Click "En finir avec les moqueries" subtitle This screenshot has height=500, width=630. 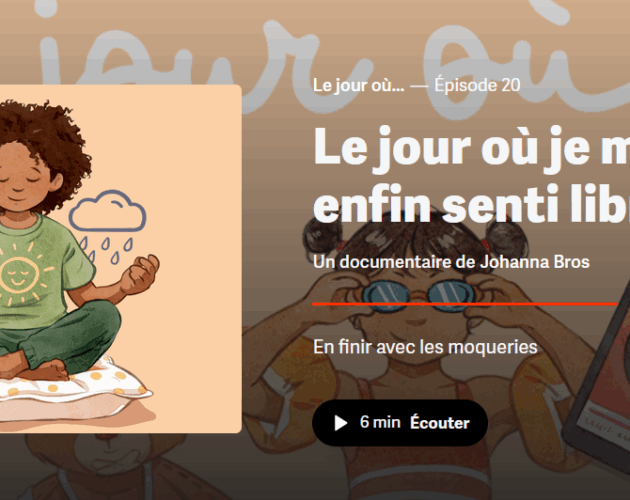(x=425, y=347)
